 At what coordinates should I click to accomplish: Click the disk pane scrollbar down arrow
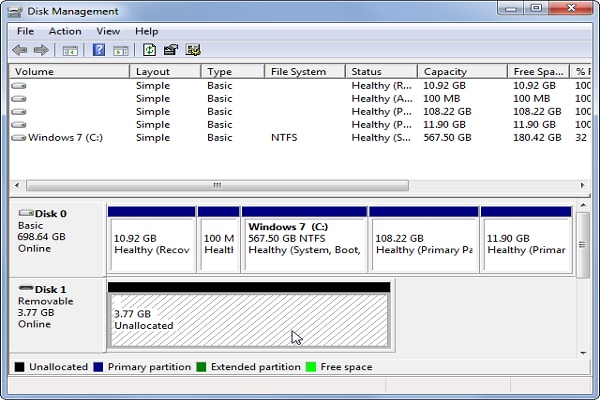pos(583,353)
